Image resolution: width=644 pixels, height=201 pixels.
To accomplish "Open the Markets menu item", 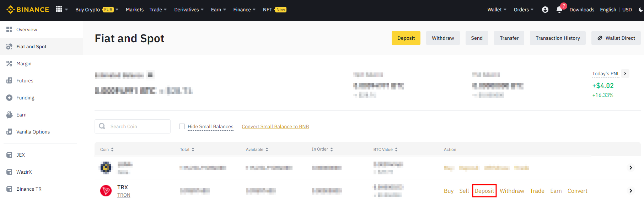I will point(135,10).
